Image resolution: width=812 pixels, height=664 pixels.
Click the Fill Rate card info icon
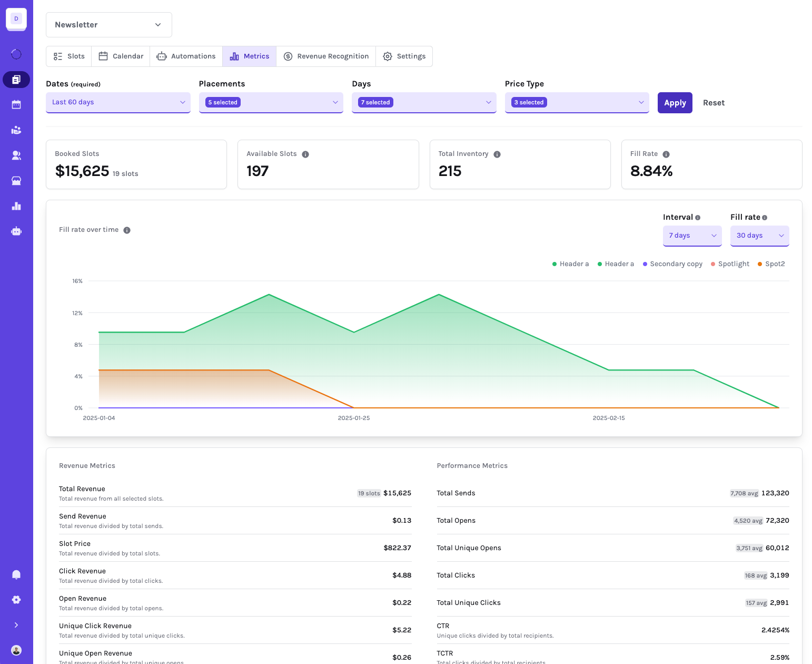[666, 154]
